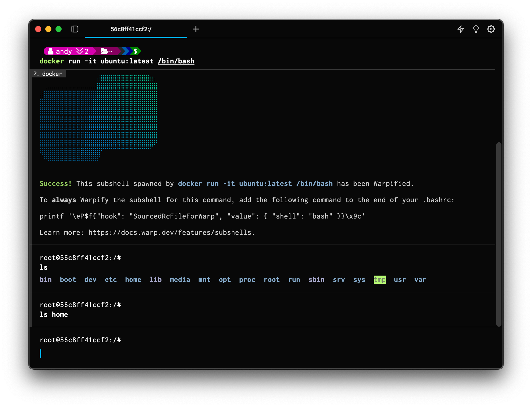Open Warp AI lightning bolt icon
Screen dimensions: 532x407
click(460, 29)
